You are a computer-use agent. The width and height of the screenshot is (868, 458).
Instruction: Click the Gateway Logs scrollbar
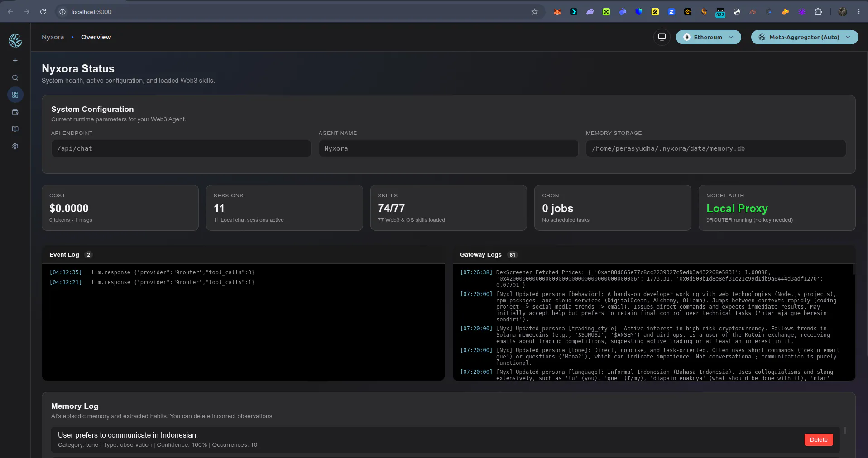[854, 270]
